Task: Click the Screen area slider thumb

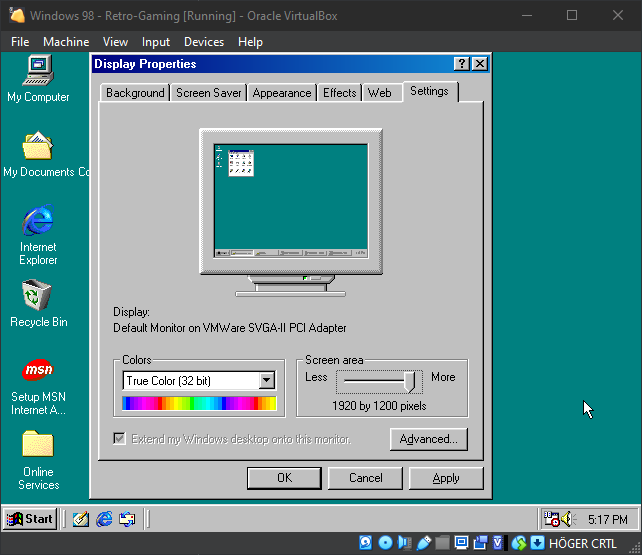Action: (410, 381)
